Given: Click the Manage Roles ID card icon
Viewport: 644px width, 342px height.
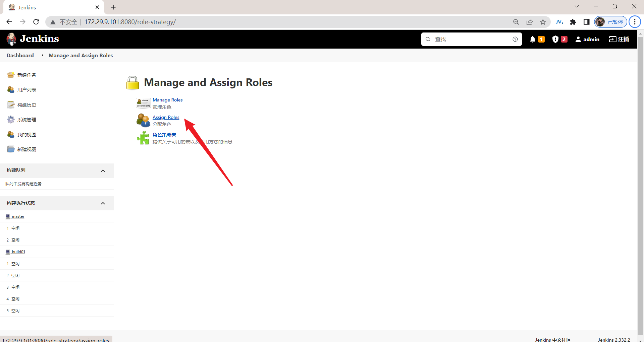Looking at the screenshot, I should 143,103.
